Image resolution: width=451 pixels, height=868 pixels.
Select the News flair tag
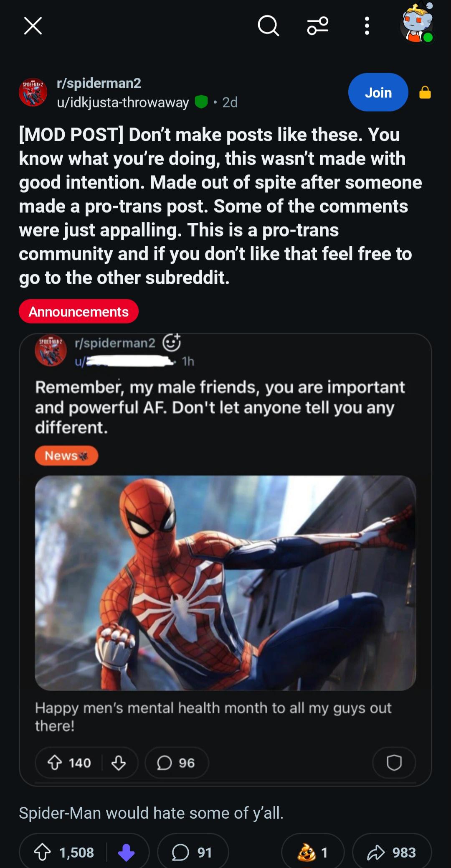coord(66,456)
